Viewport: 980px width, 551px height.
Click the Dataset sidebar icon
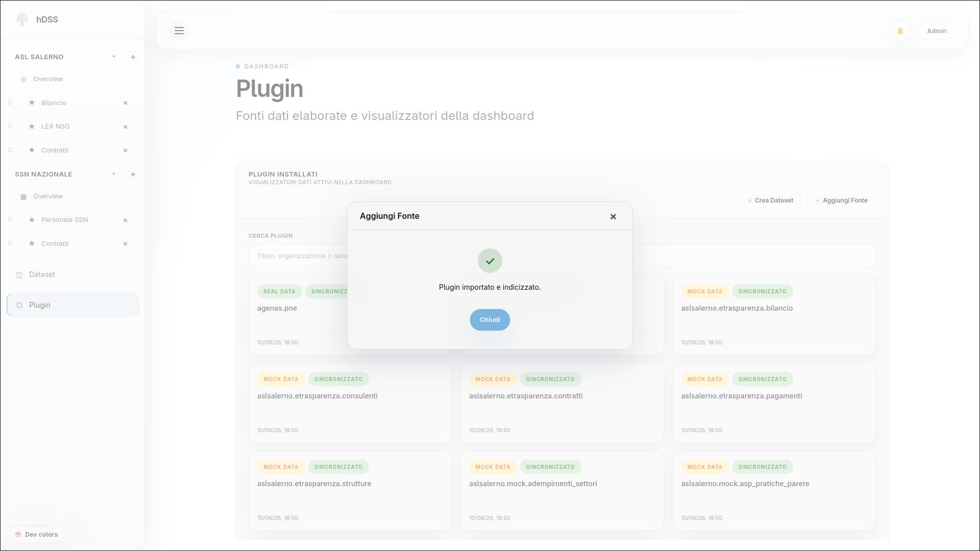(x=19, y=275)
